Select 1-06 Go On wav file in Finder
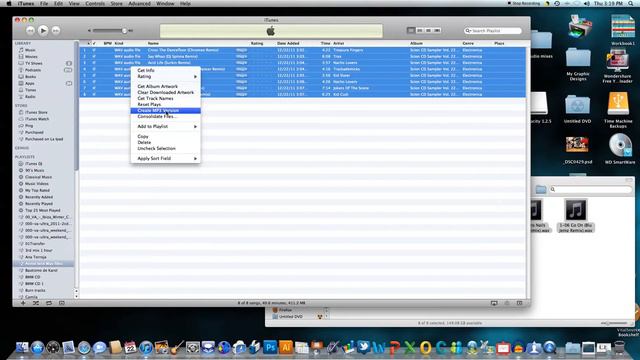Viewport: 640px width, 360px height. pyautogui.click(x=576, y=216)
